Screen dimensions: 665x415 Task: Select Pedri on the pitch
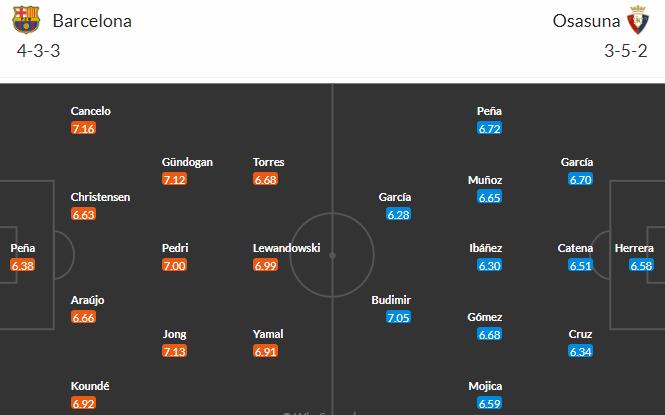[175, 248]
